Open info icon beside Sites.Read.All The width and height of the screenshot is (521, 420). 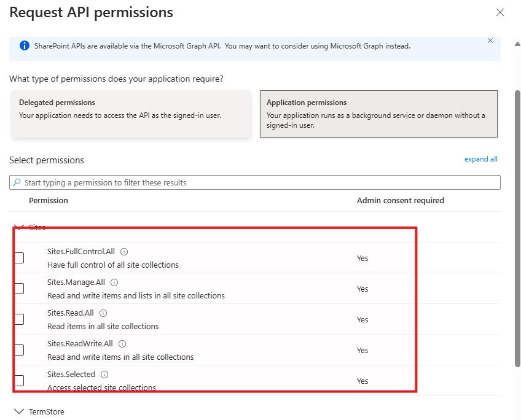click(x=103, y=313)
